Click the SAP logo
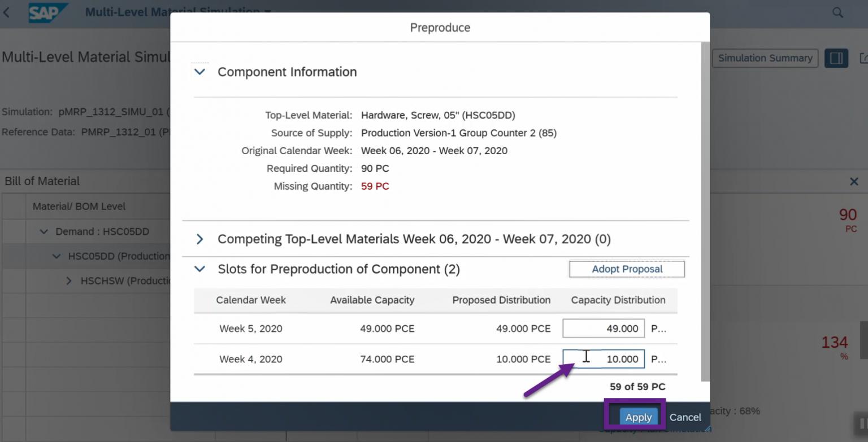Image resolution: width=868 pixels, height=442 pixels. (48, 13)
